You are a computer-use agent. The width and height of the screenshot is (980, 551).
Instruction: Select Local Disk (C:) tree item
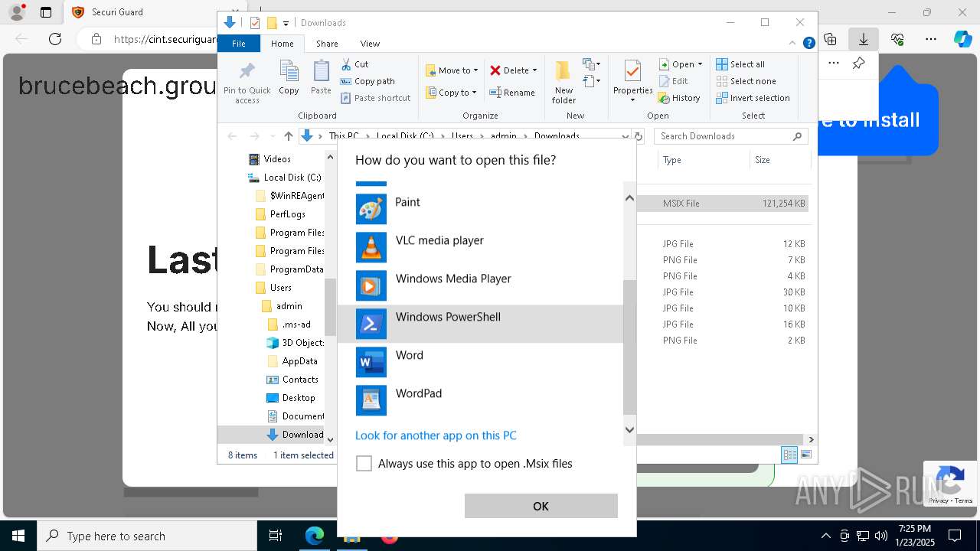(x=285, y=178)
